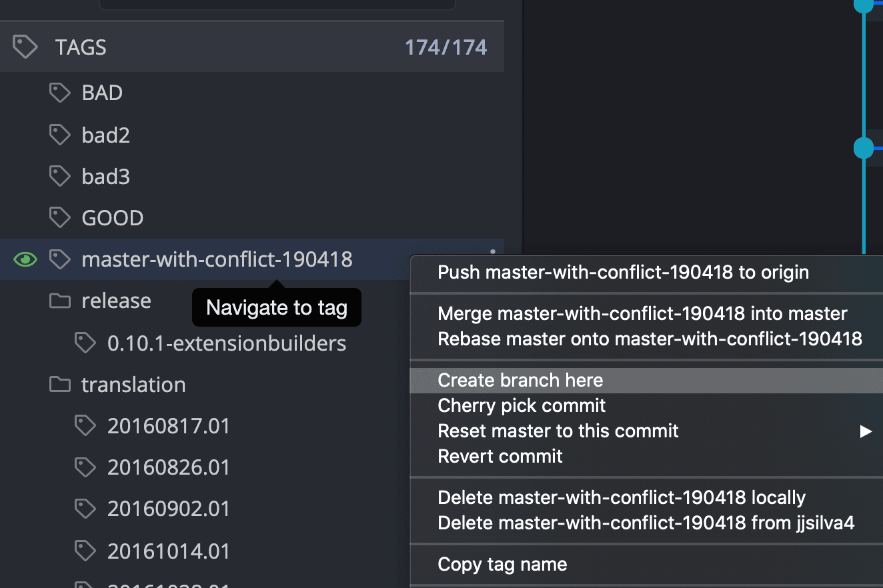Click the tag icon beside bad3
The width and height of the screenshot is (883, 588).
[x=59, y=176]
